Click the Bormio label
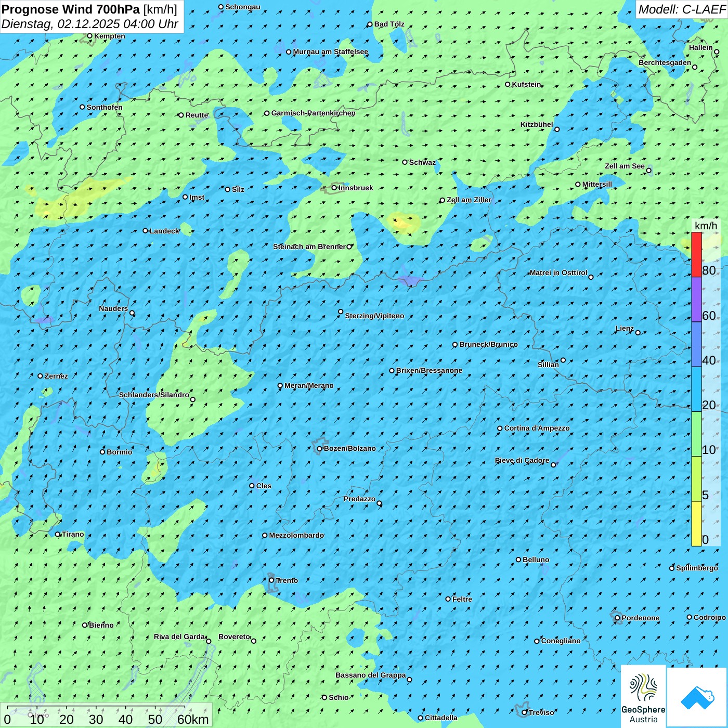 (119, 452)
